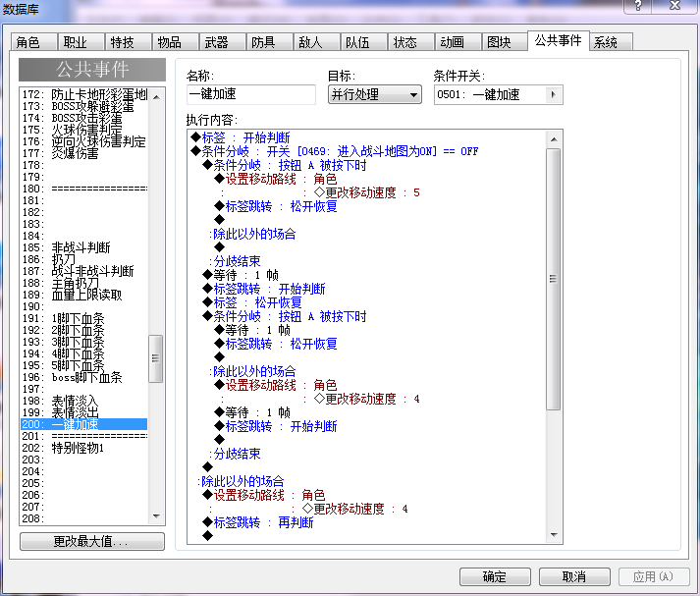Click the execution content scrollbar thumb
The width and height of the screenshot is (700, 596).
click(x=554, y=279)
